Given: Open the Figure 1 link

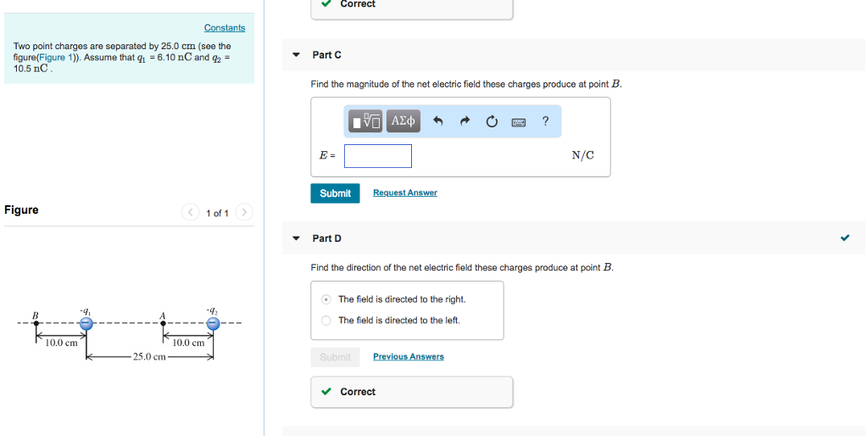Looking at the screenshot, I should (x=56, y=57).
